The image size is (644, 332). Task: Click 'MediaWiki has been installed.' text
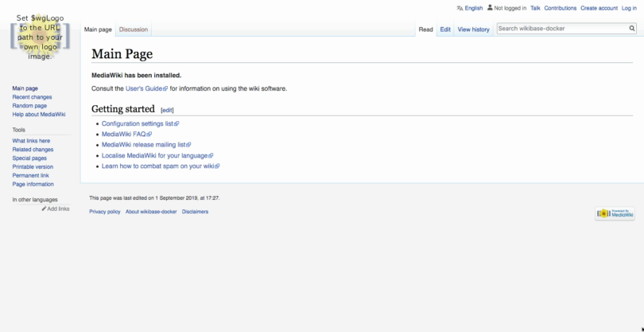(x=137, y=76)
